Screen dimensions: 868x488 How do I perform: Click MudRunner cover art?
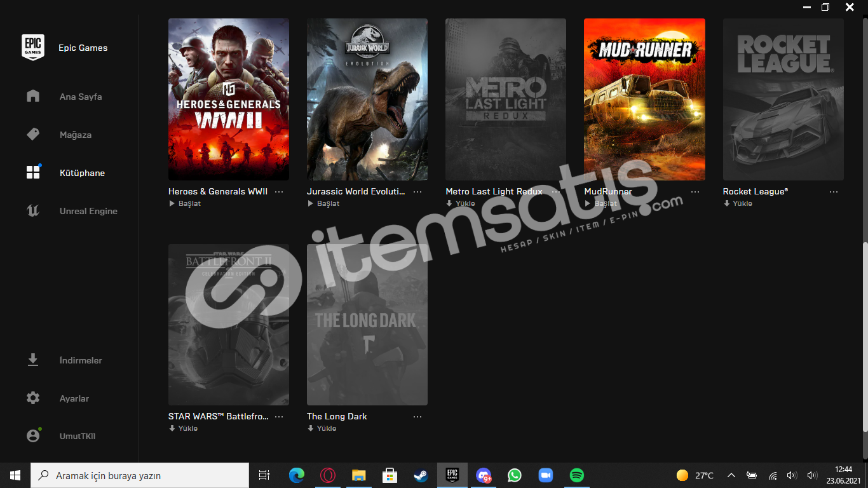pyautogui.click(x=644, y=99)
